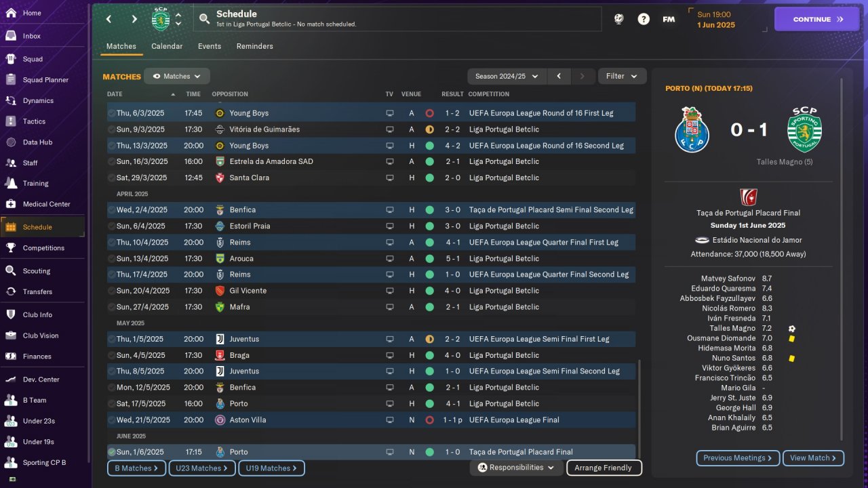The height and width of the screenshot is (488, 868).
Task: Open the Medical Center sidebar icon
Action: pyautogui.click(x=11, y=204)
